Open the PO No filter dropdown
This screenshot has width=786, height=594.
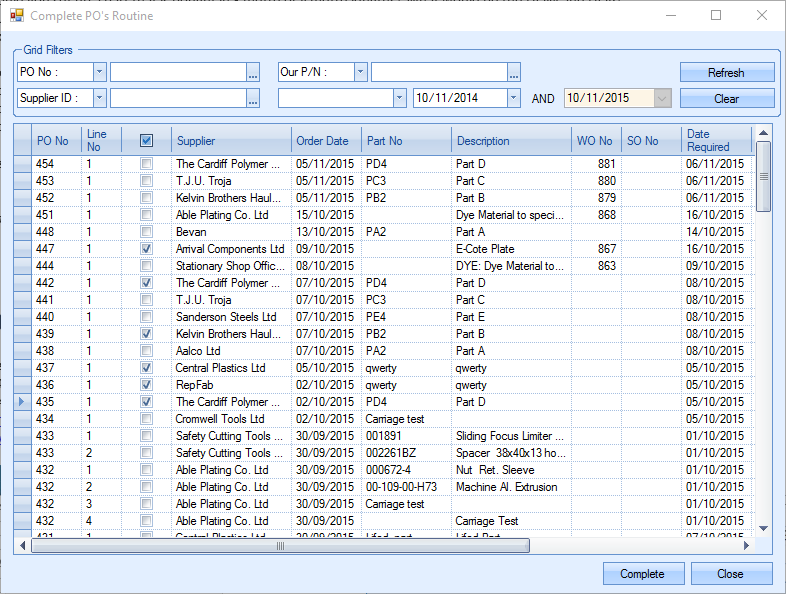(x=99, y=72)
